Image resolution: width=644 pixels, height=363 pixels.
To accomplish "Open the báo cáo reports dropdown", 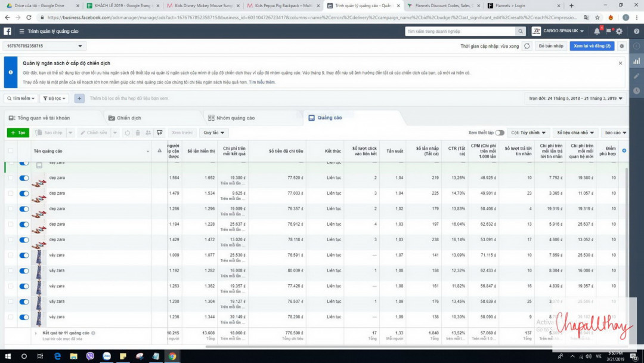I will [x=615, y=133].
